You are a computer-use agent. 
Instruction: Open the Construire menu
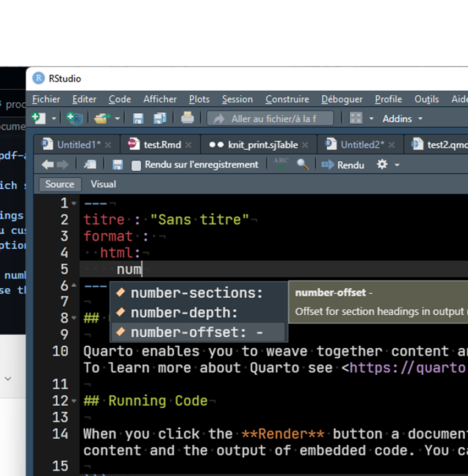[x=287, y=99]
